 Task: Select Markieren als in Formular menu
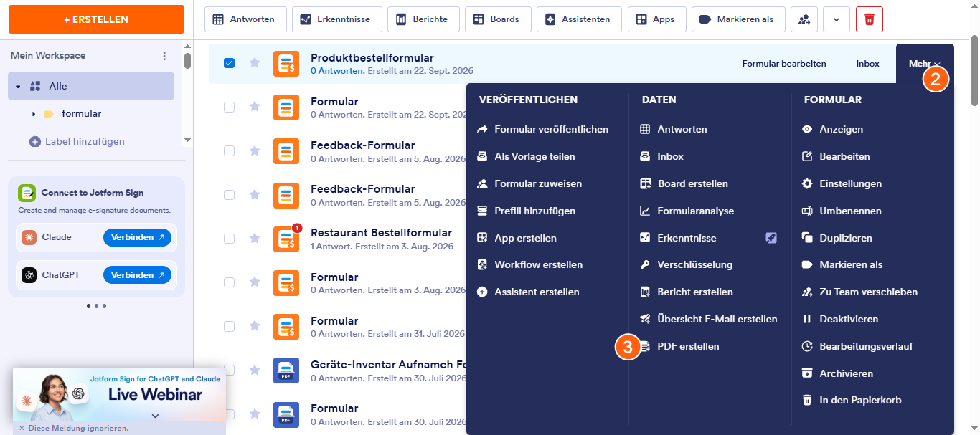point(842,264)
